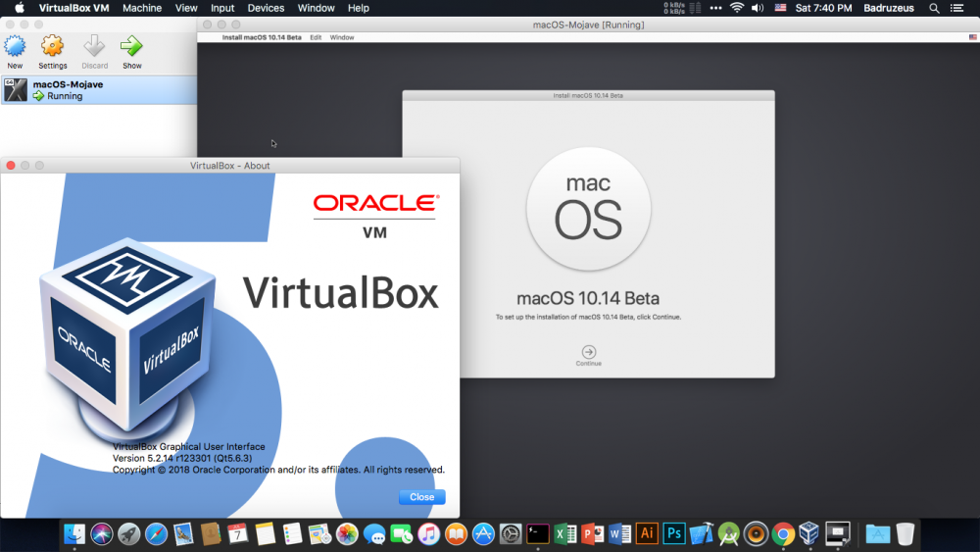Open Launchpad rocket icon in Dock

tap(129, 534)
